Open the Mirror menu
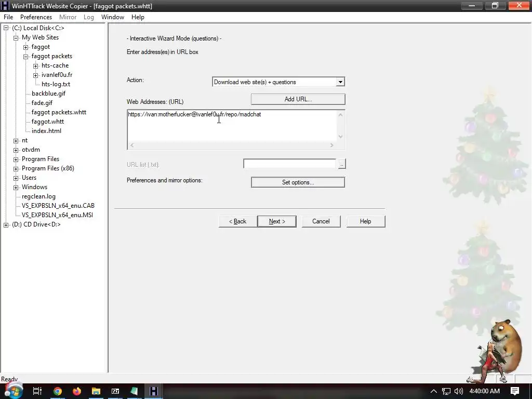Image resolution: width=532 pixels, height=399 pixels. (68, 17)
